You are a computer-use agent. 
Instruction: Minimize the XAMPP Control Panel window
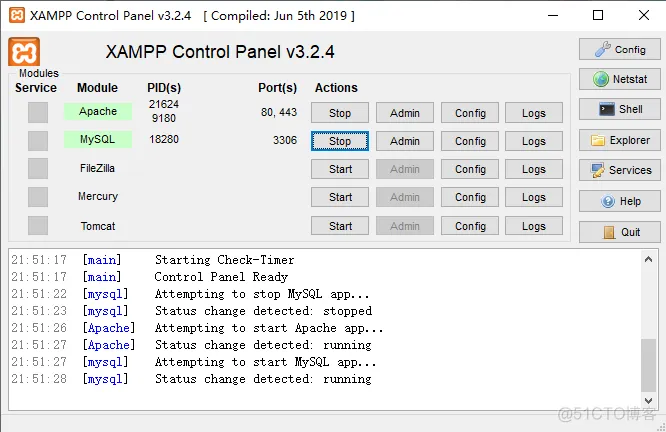(553, 15)
